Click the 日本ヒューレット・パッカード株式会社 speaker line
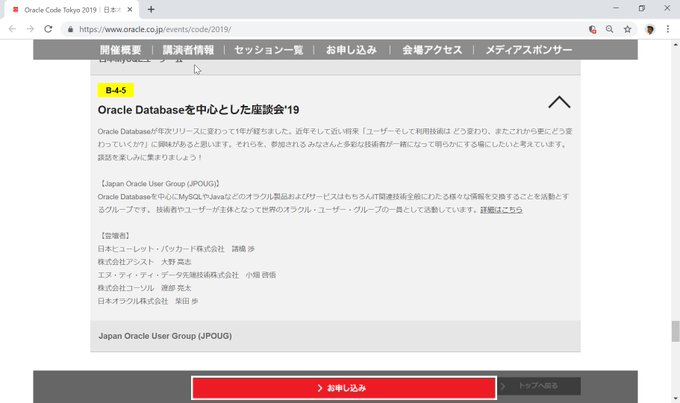 (176, 249)
